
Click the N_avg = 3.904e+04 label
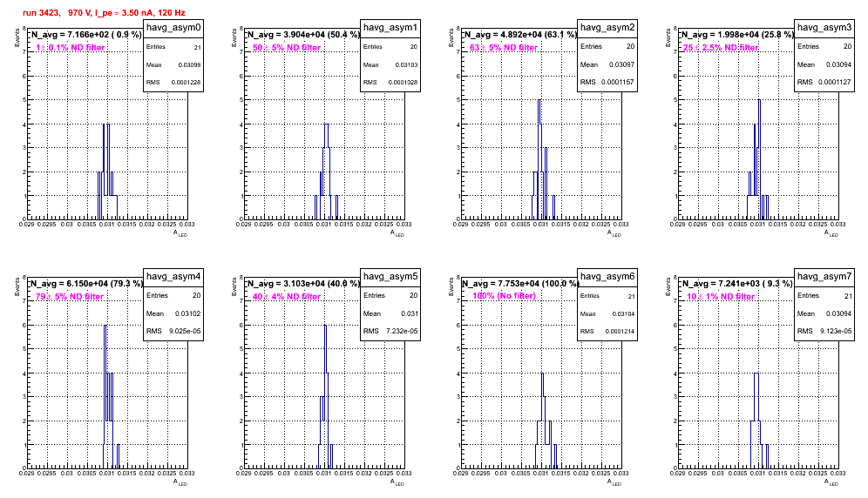[x=303, y=34]
